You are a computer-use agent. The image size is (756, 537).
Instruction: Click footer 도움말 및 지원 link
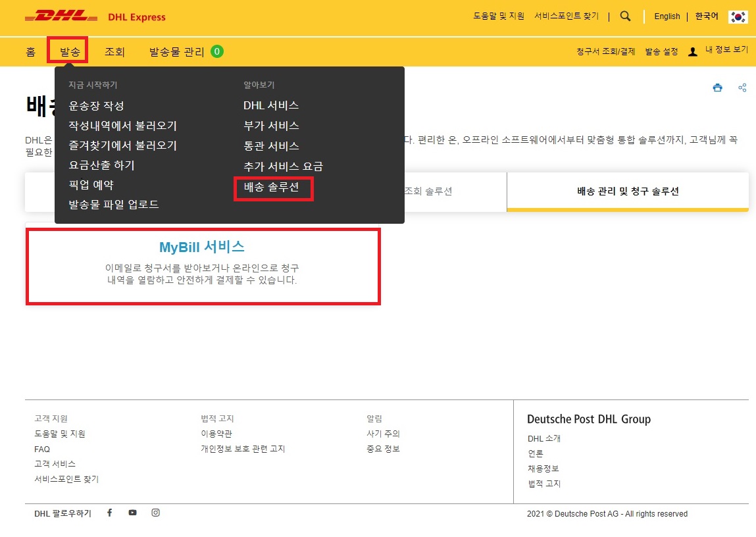(x=60, y=434)
